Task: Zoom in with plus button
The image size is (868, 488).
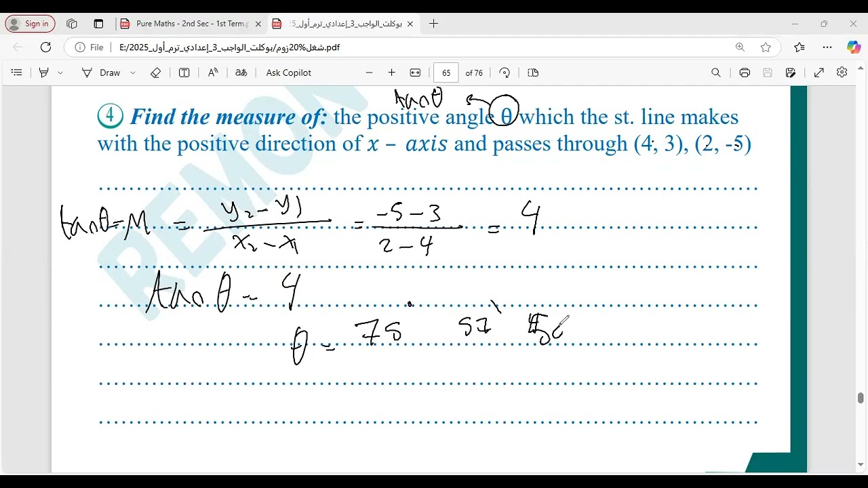Action: pos(391,73)
